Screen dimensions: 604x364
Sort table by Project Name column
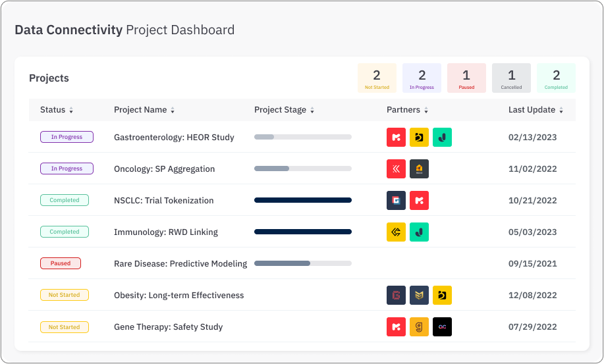click(x=144, y=110)
